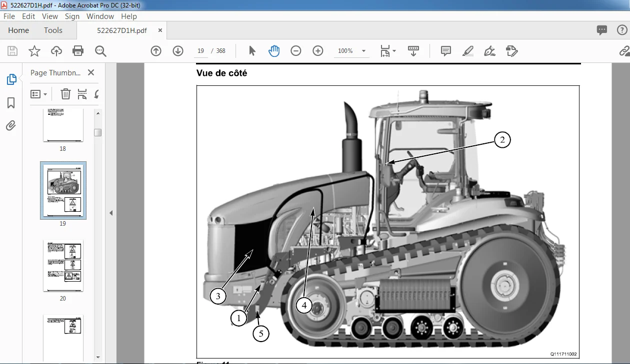Select the Highlight text pen tool

coord(468,51)
